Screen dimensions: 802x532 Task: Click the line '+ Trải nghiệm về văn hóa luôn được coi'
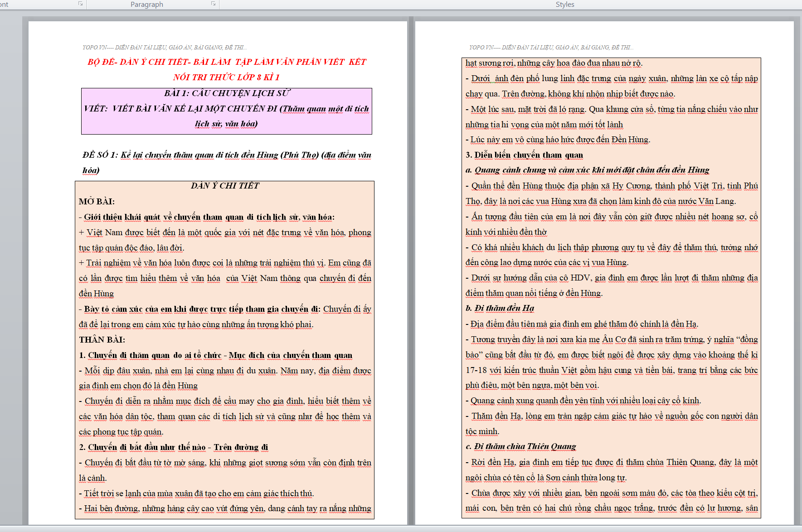(225, 263)
